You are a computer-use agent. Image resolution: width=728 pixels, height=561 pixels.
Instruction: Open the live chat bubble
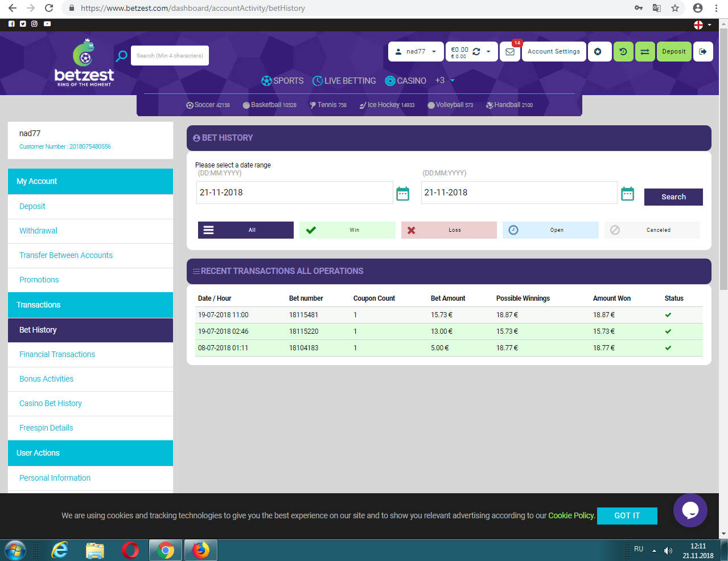click(690, 510)
